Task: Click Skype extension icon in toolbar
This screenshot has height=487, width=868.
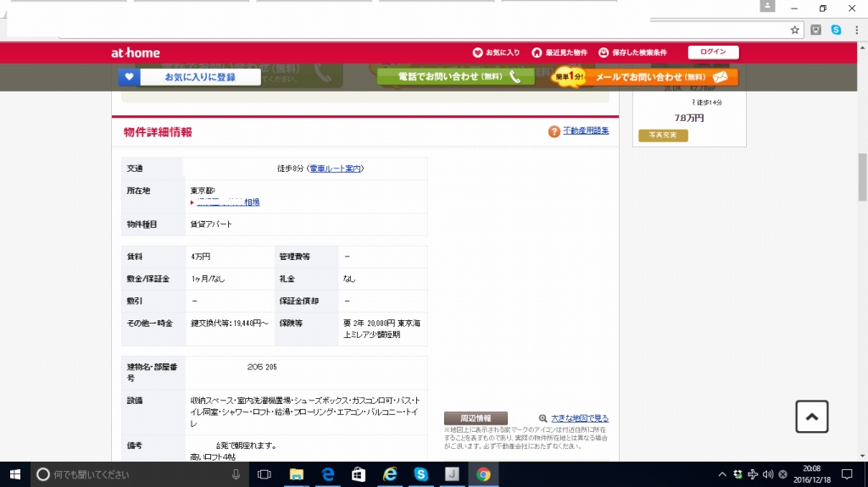Action: [x=836, y=30]
